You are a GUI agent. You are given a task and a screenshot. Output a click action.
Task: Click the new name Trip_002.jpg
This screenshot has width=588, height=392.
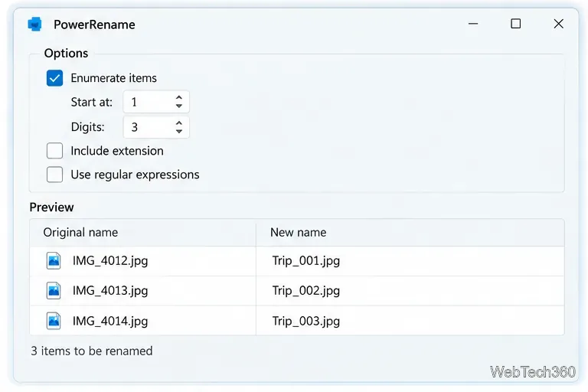tap(306, 291)
